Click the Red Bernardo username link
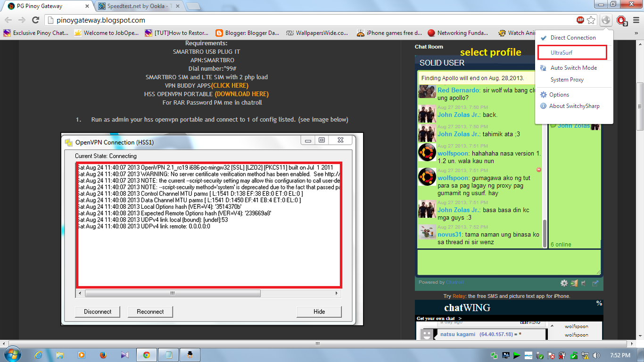The image size is (644, 362). [x=459, y=90]
